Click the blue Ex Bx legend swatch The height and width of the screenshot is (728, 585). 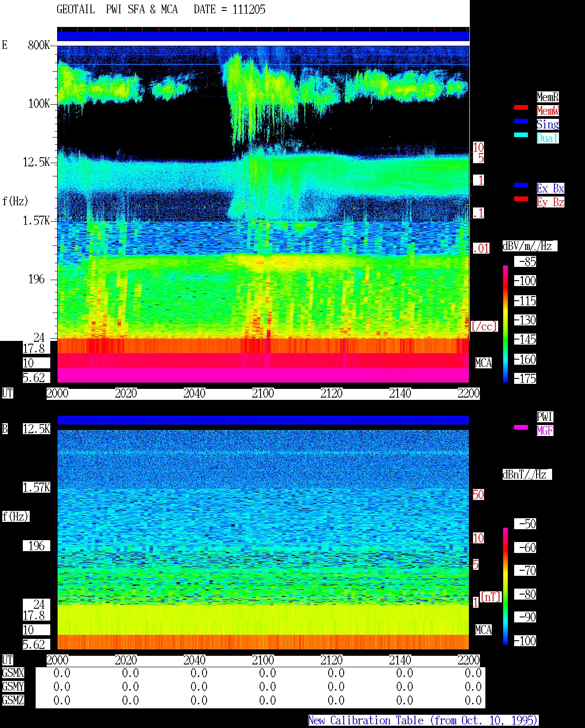(521, 186)
